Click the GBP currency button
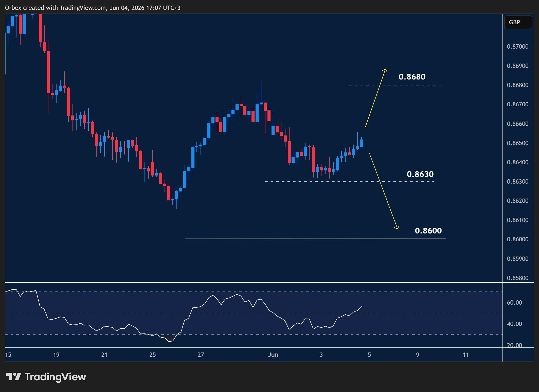The image size is (539, 392). coord(518,22)
